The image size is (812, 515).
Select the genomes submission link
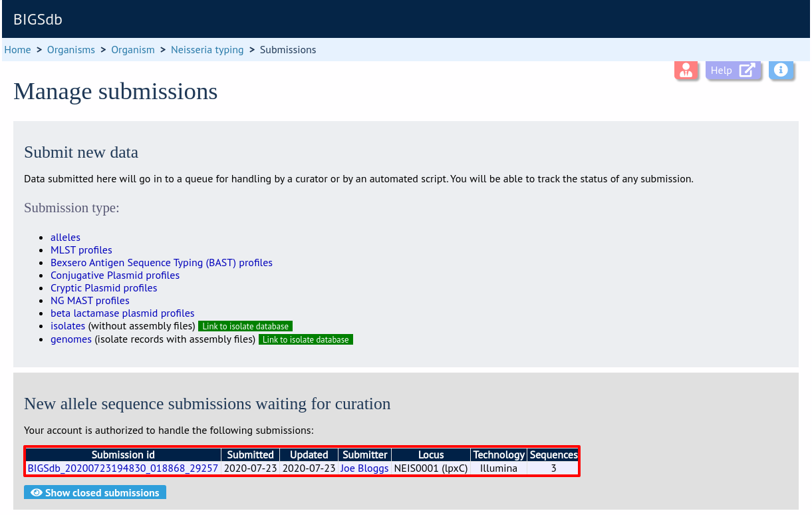click(x=71, y=339)
